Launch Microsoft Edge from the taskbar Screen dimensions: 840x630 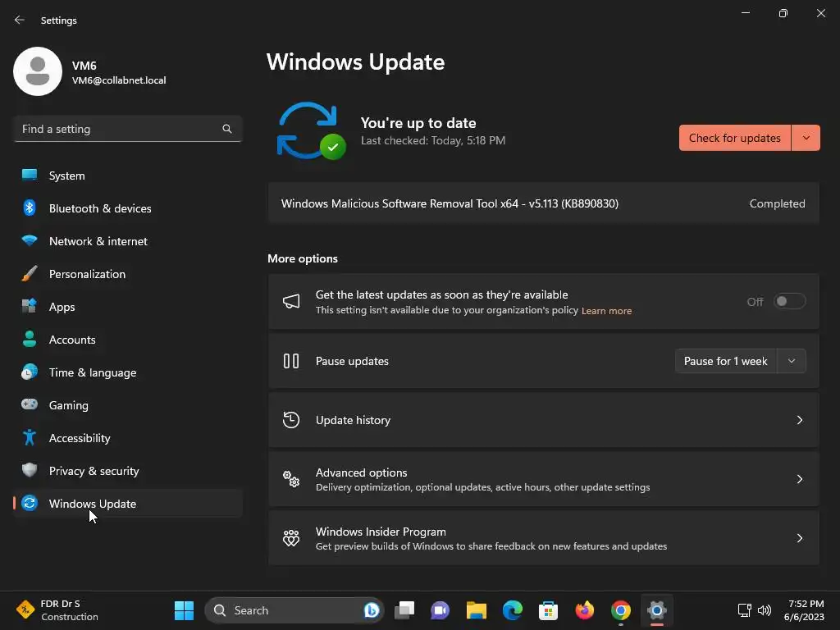pos(513,610)
